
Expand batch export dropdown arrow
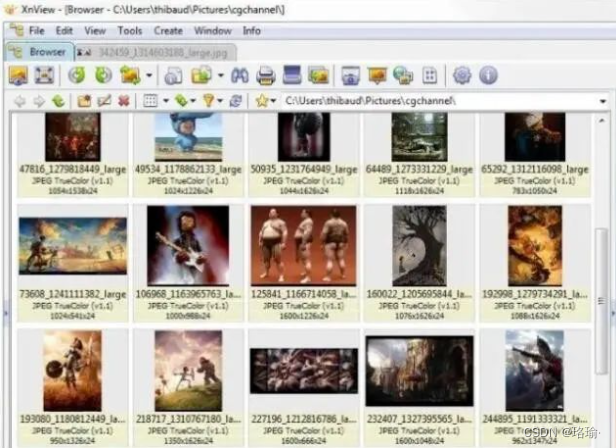click(221, 75)
